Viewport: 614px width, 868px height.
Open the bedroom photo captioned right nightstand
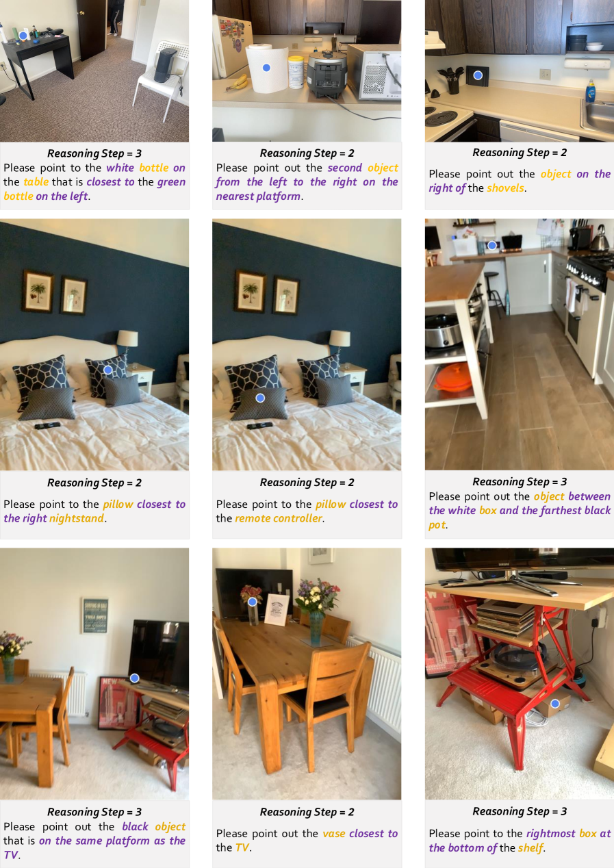94,344
